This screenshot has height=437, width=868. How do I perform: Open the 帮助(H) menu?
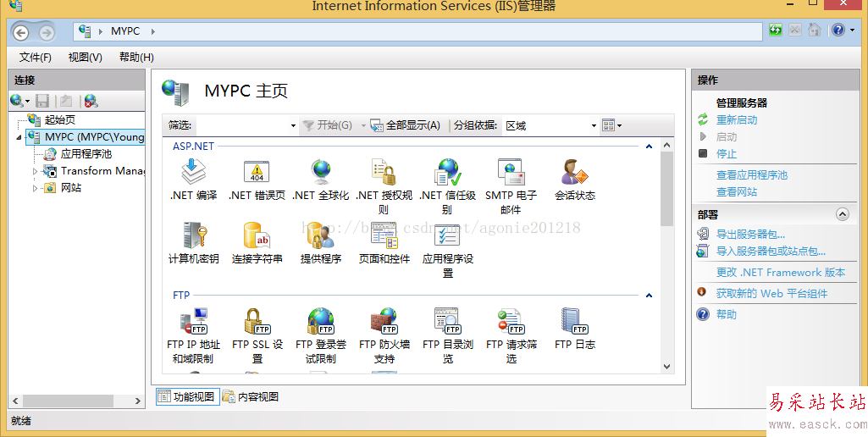click(136, 57)
